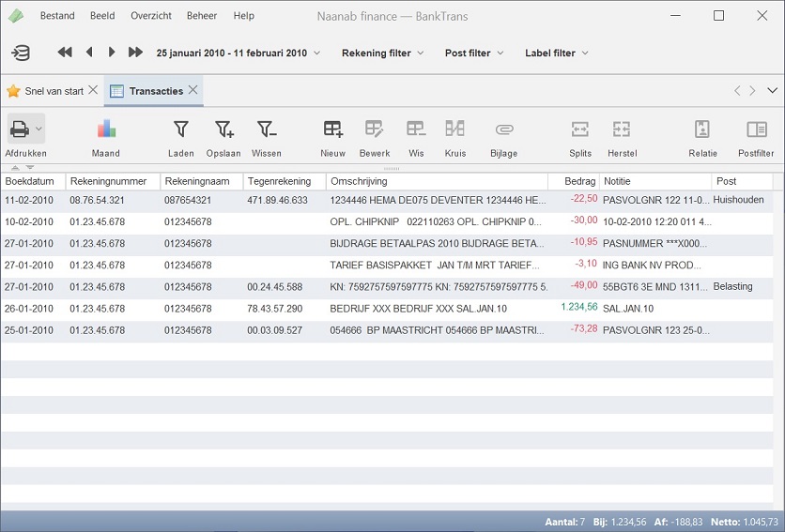Add new transaction with Nieuw
The width and height of the screenshot is (785, 532).
coord(332,129)
